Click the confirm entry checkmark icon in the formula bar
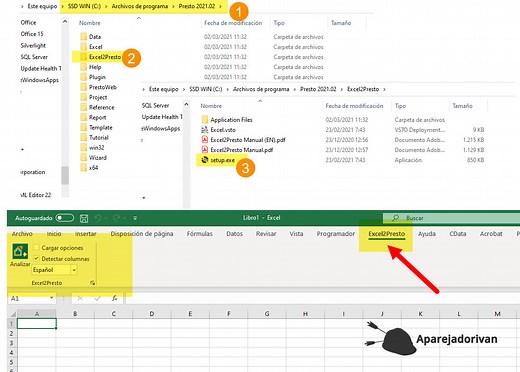520x372 pixels. 97,298
